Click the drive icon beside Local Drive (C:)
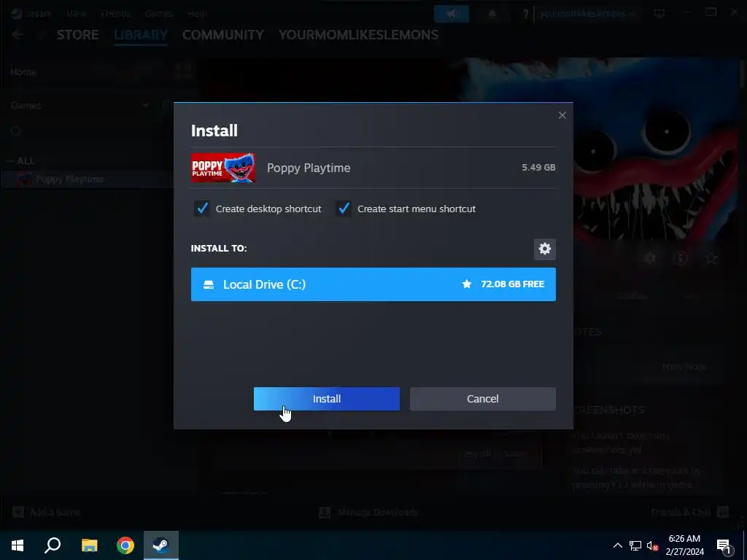The image size is (747, 560). click(209, 285)
